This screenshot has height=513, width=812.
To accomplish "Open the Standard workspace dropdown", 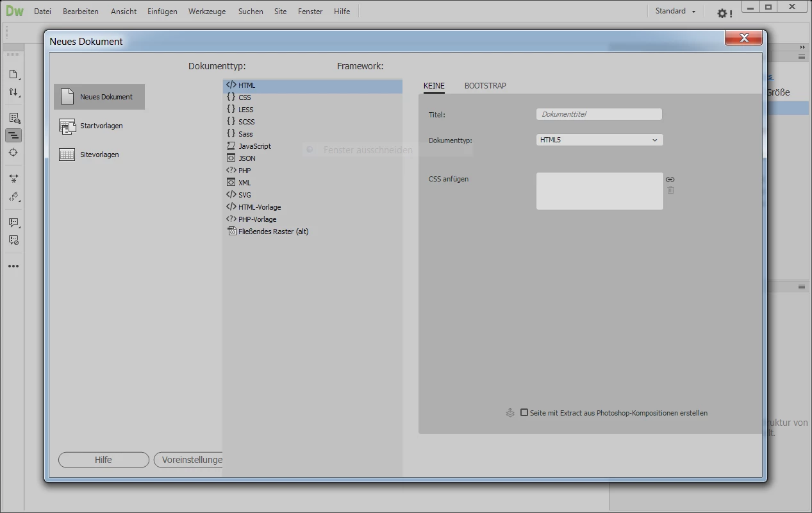I will pos(675,11).
